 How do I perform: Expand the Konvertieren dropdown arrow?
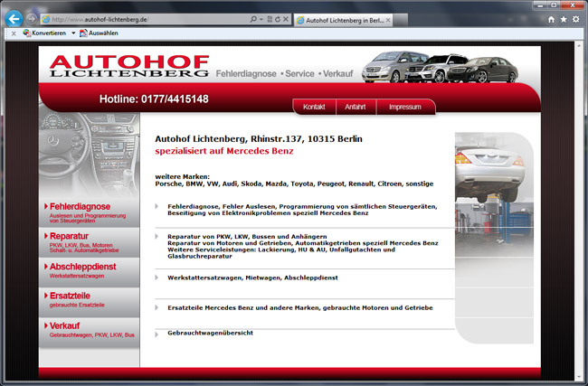click(x=73, y=33)
